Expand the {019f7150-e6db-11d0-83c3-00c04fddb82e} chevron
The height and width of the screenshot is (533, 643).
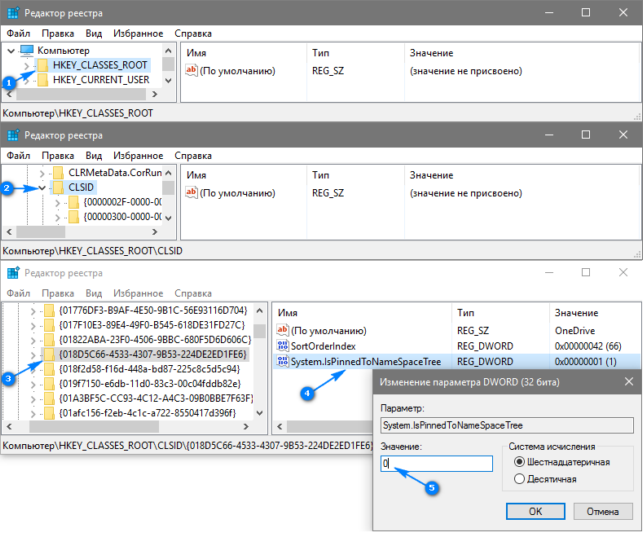[x=33, y=385]
